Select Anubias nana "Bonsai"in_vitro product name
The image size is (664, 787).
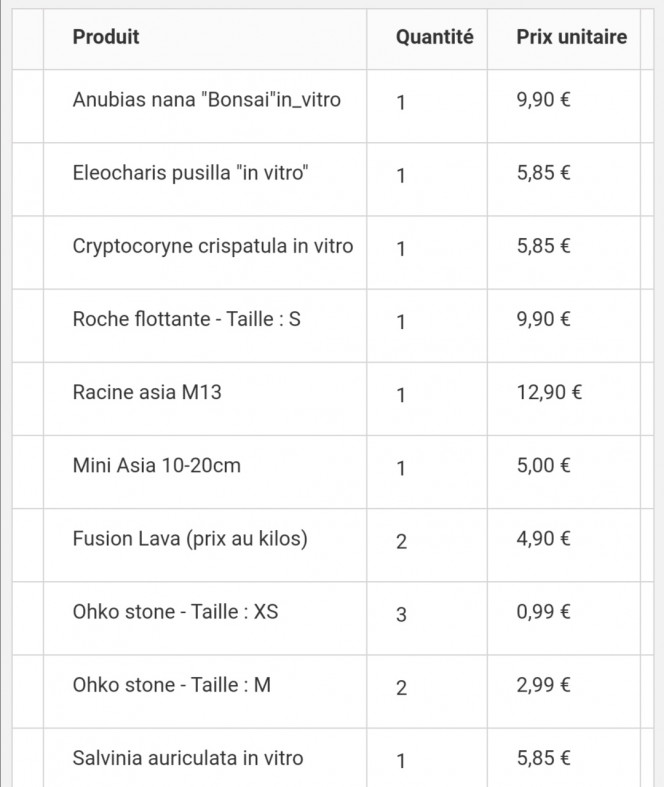tap(207, 100)
